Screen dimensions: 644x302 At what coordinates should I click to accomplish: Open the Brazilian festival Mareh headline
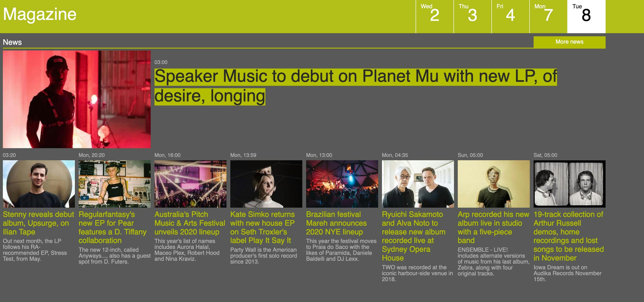(336, 223)
